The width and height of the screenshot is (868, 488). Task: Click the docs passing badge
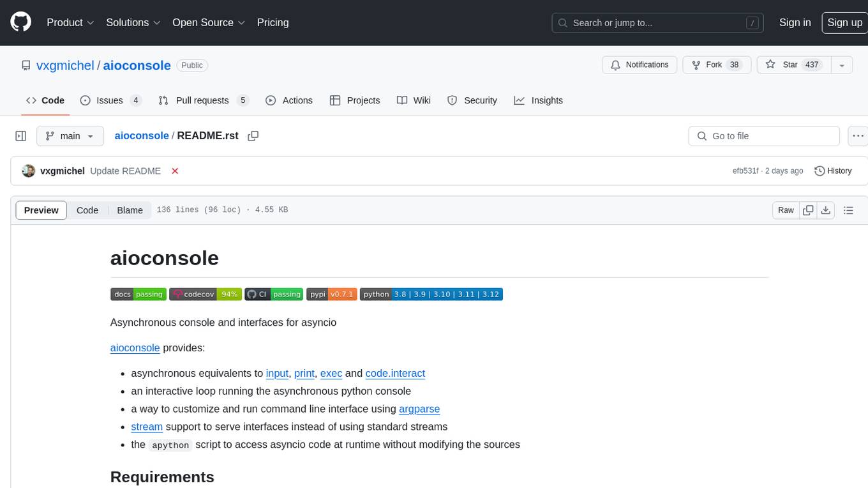coord(138,294)
